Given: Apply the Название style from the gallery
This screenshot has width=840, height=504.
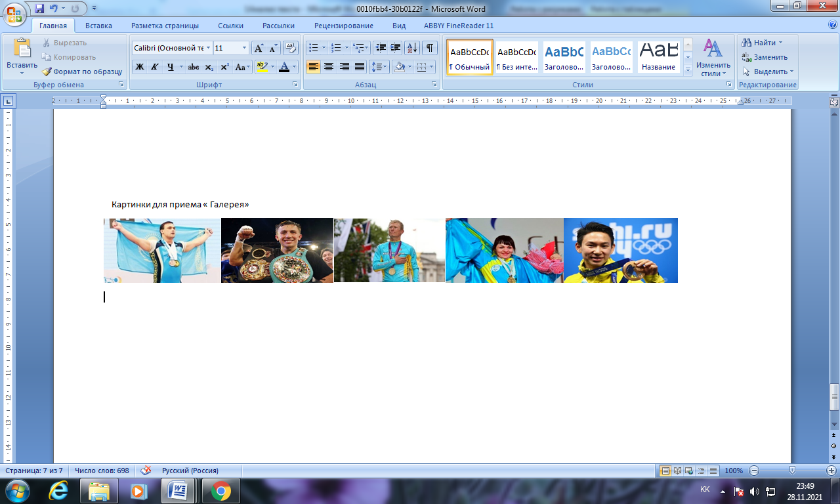Looking at the screenshot, I should pyautogui.click(x=659, y=57).
